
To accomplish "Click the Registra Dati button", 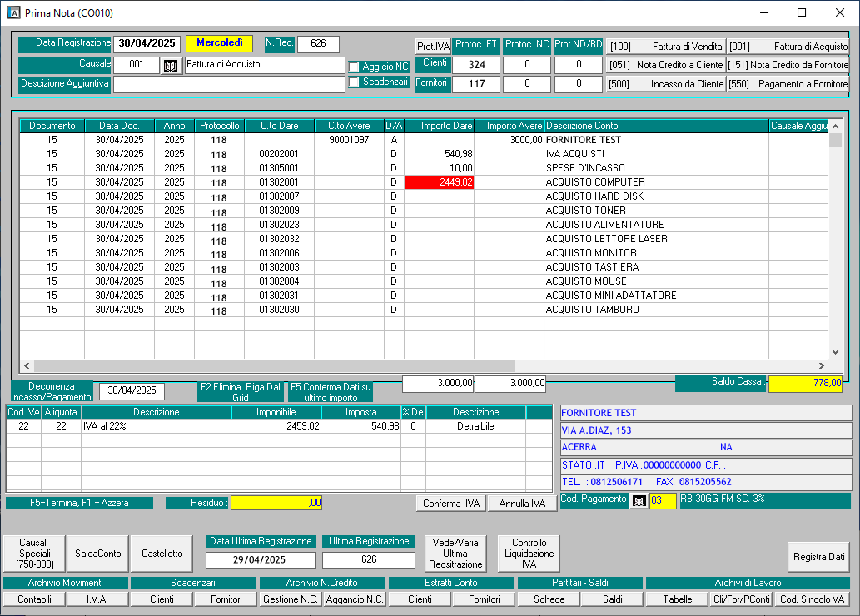I will 818,557.
